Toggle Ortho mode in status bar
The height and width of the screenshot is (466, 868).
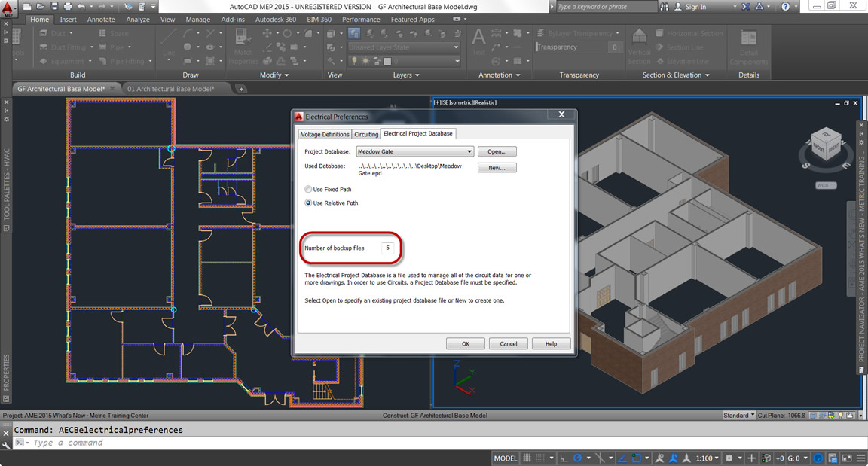(564, 458)
